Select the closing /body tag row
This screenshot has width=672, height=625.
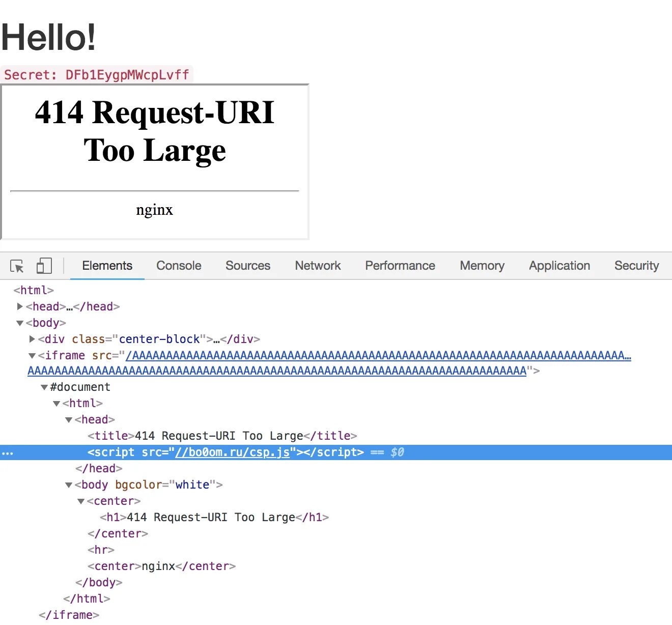click(99, 582)
